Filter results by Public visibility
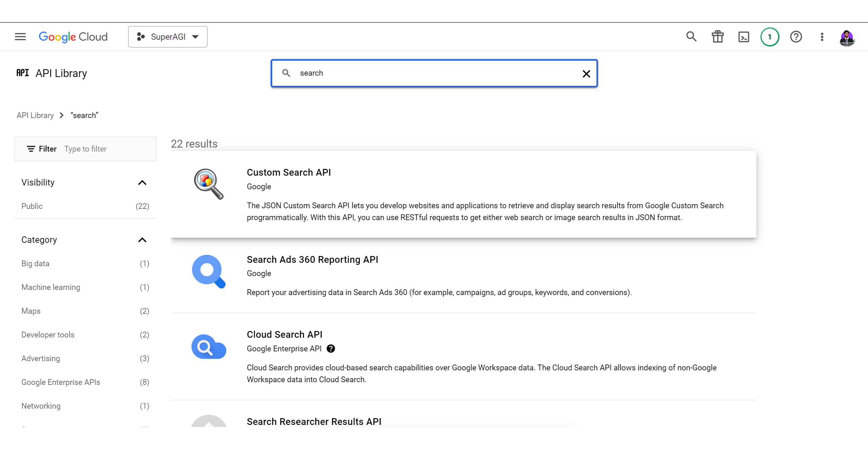This screenshot has height=449, width=868. pyautogui.click(x=32, y=206)
